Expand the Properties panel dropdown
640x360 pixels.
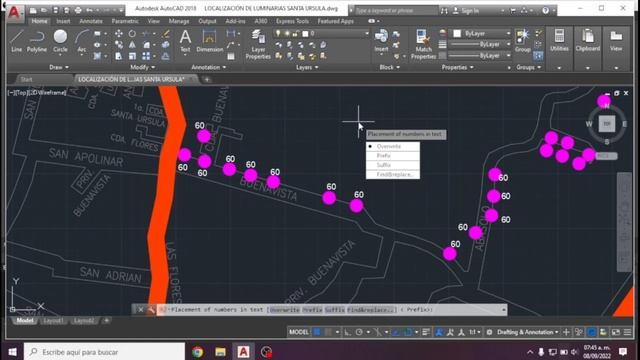click(458, 67)
